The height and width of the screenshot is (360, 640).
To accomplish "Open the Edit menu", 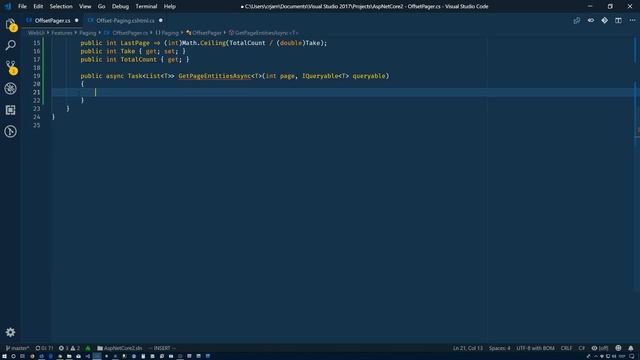I will click(x=38, y=7).
